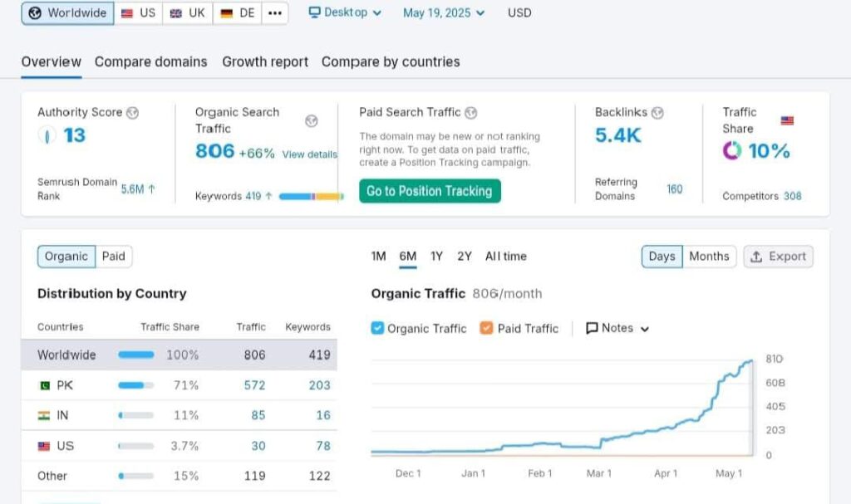Image resolution: width=851 pixels, height=504 pixels.
Task: Expand the Notes dropdown
Action: coord(617,328)
